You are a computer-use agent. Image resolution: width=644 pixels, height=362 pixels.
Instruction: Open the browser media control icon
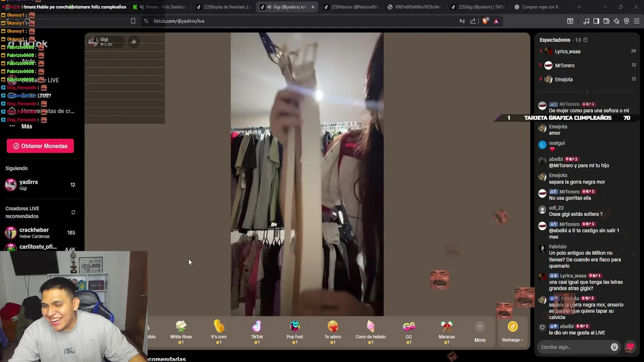tap(586, 21)
